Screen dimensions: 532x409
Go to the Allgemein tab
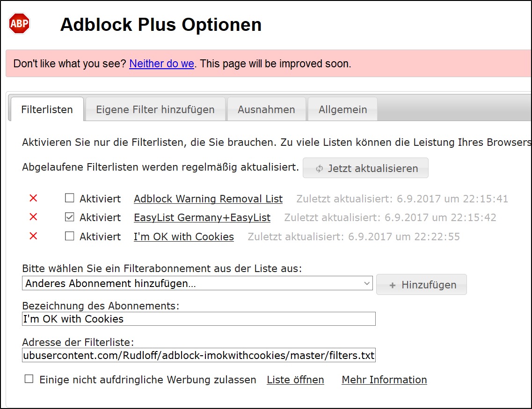click(343, 110)
